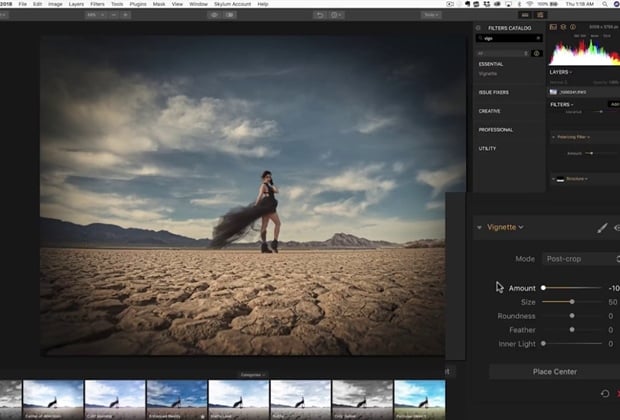Open the Layers menu

[x=76, y=4]
